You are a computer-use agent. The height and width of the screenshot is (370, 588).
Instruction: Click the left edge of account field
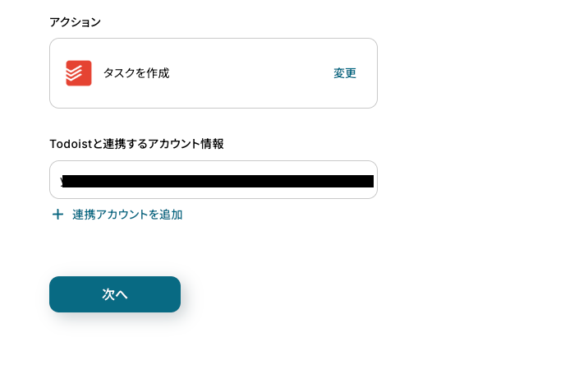point(56,179)
